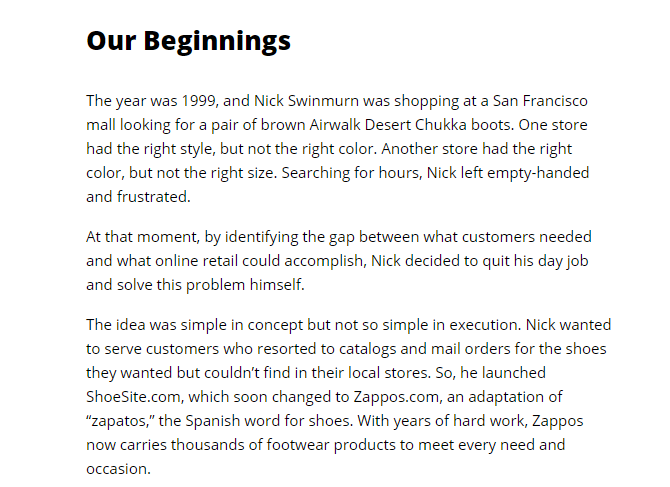670x487 pixels.
Task: Click the "Our Beginnings" heading
Action: point(188,41)
